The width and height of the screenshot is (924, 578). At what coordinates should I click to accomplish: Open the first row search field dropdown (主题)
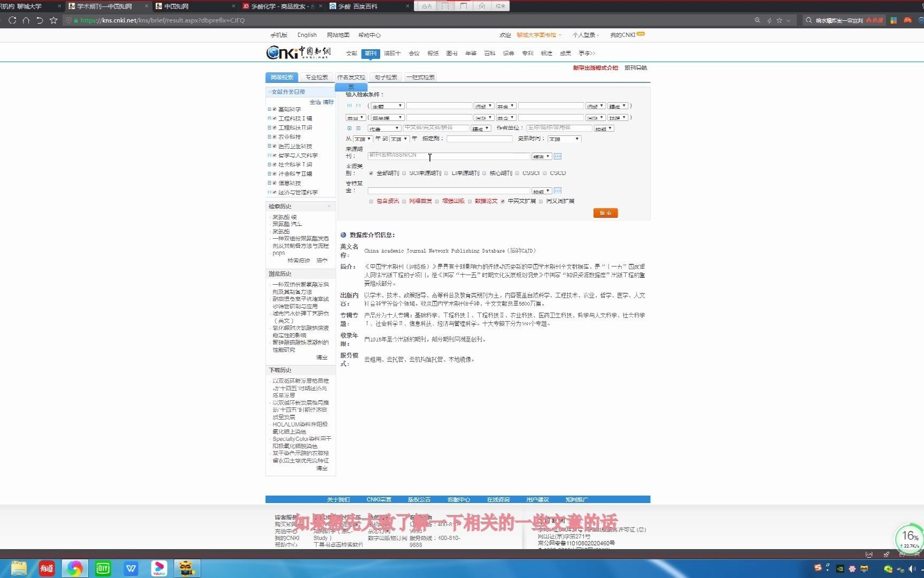[x=387, y=106]
